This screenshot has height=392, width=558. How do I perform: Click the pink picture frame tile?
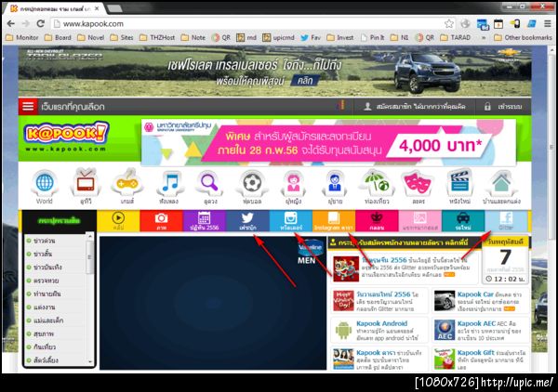[x=420, y=221]
